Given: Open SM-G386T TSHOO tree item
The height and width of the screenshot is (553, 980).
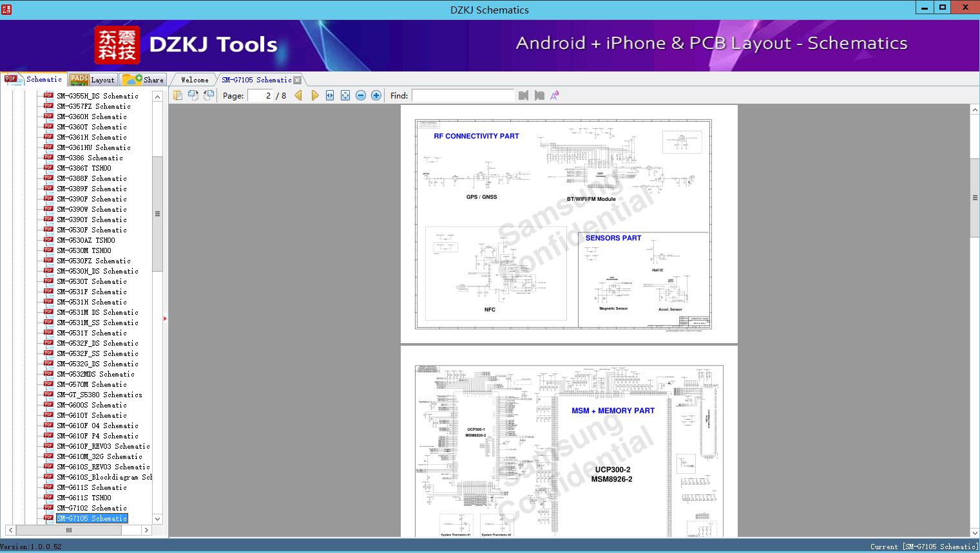Looking at the screenshot, I should [x=84, y=168].
